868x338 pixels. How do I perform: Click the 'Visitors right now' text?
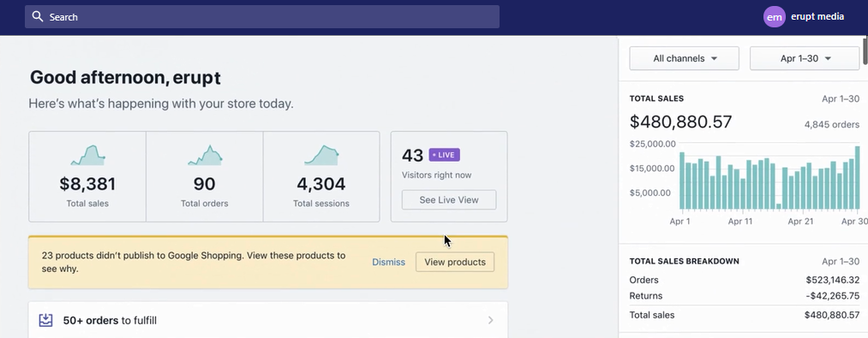pos(437,175)
